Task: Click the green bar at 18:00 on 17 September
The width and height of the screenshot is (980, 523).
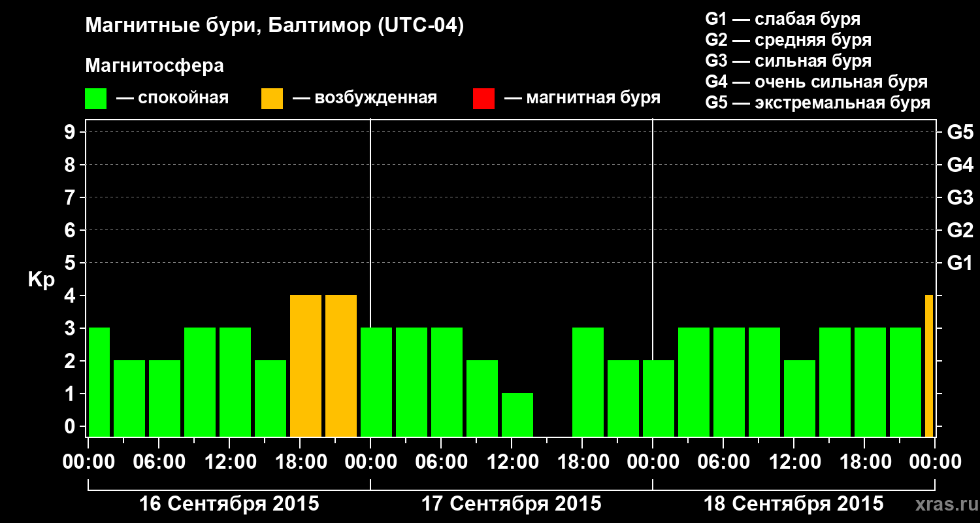Action: [x=588, y=382]
